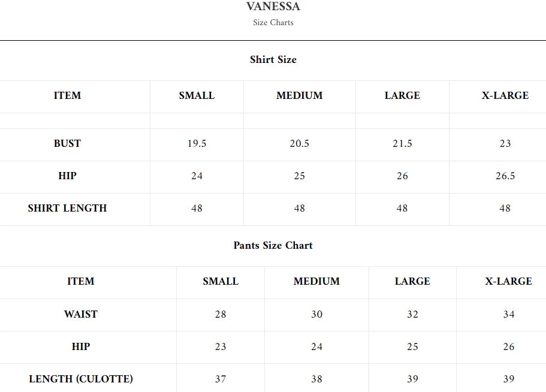
Task: Select waist value 30 for medium
Action: tap(316, 314)
